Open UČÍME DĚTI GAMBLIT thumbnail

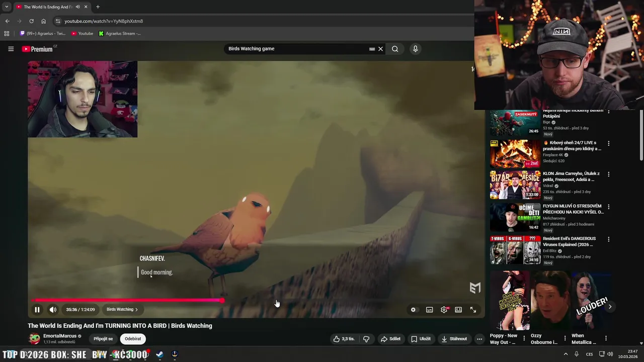[x=515, y=217]
